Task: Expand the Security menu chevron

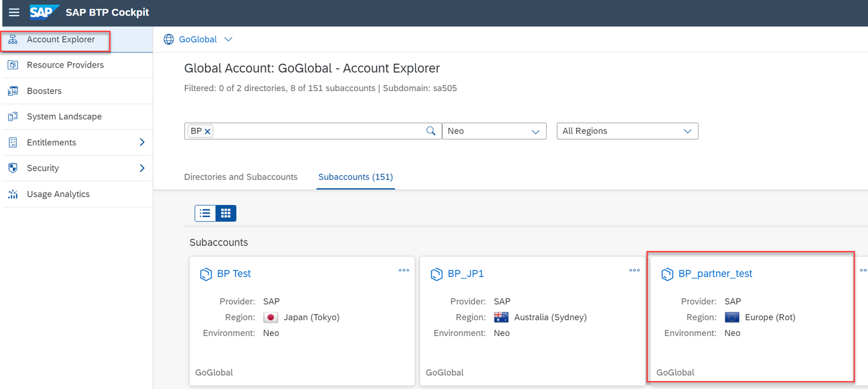Action: point(142,168)
